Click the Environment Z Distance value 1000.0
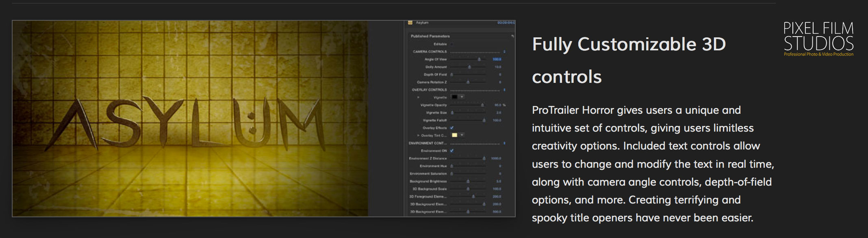Image resolution: width=868 pixels, height=238 pixels. [496, 158]
